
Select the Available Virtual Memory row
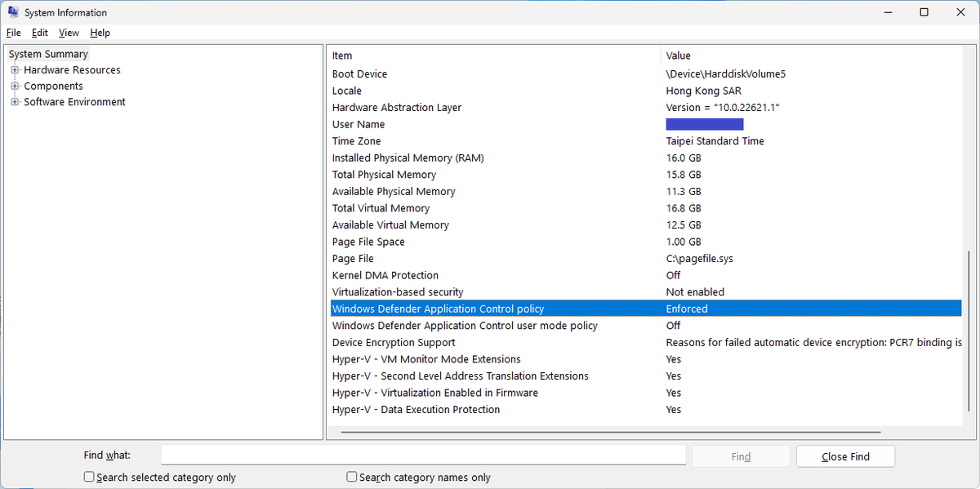645,224
